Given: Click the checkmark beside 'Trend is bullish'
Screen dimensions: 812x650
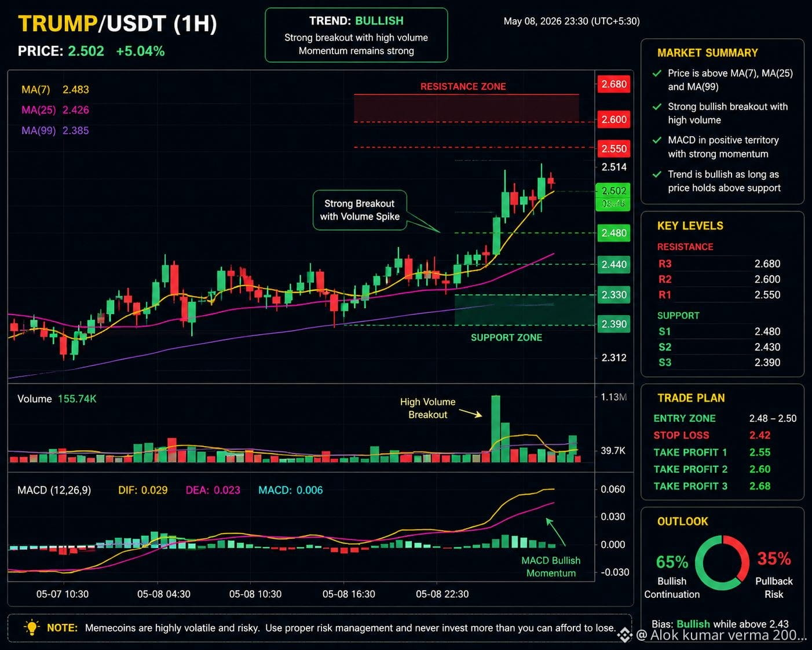Looking at the screenshot, I should [657, 174].
